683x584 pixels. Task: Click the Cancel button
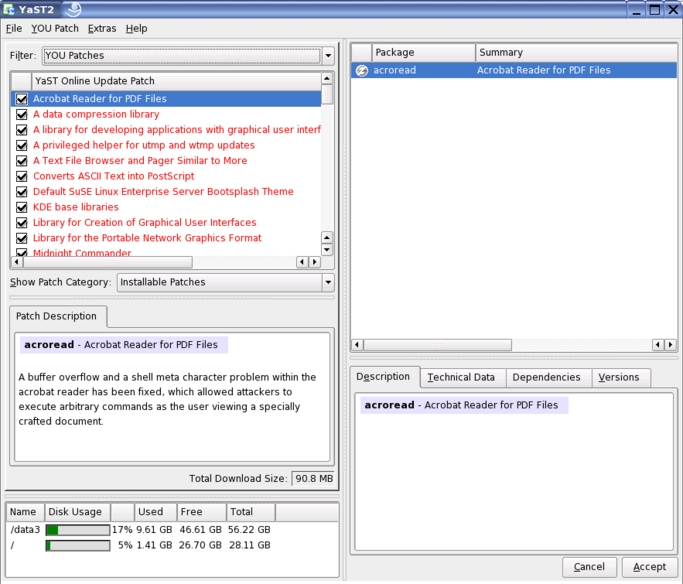point(589,567)
